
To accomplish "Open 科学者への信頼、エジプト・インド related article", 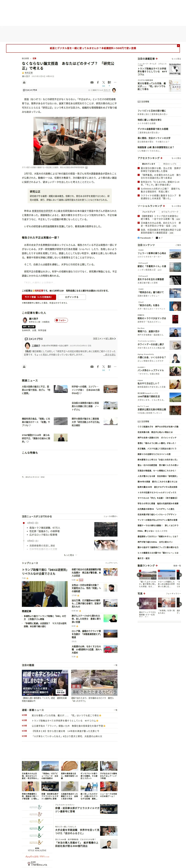I will tap(86, 390).
